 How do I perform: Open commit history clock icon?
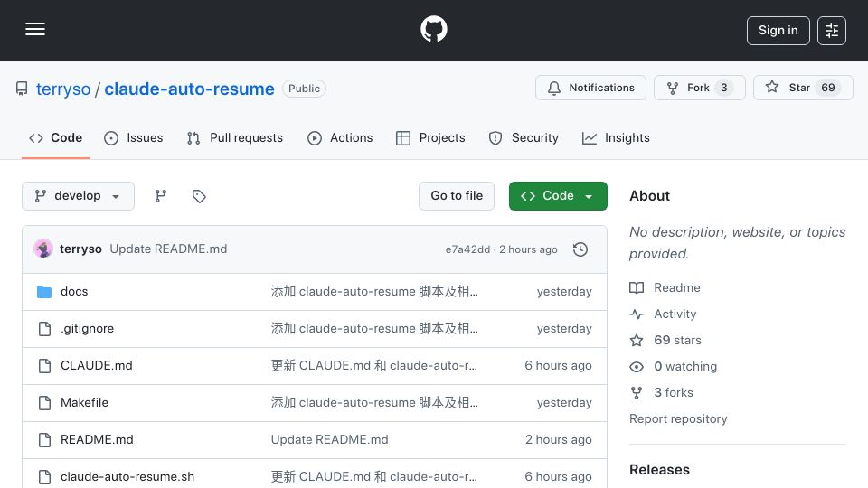(x=580, y=249)
